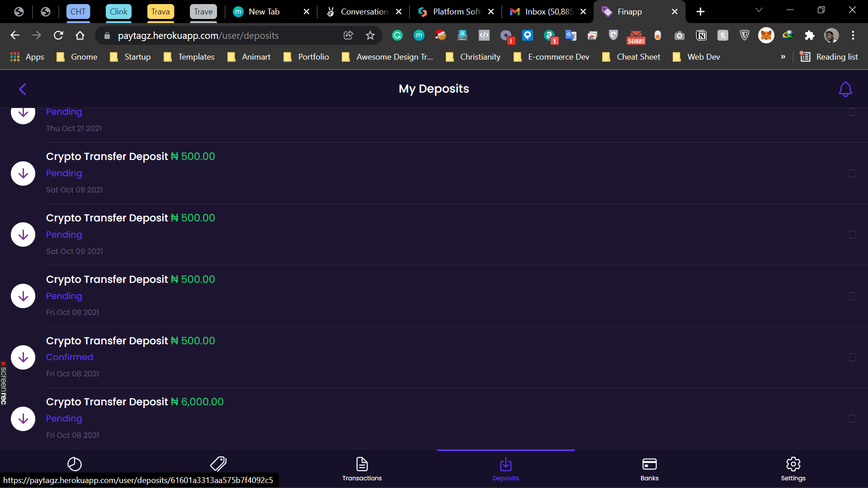Go back using purple chevron arrow
Image resolution: width=868 pixels, height=488 pixels.
point(23,89)
